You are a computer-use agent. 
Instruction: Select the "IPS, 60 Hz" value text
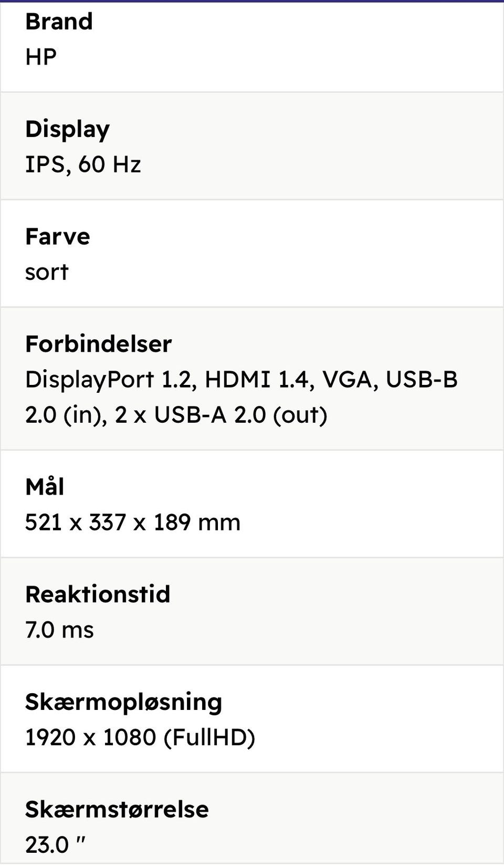(83, 164)
